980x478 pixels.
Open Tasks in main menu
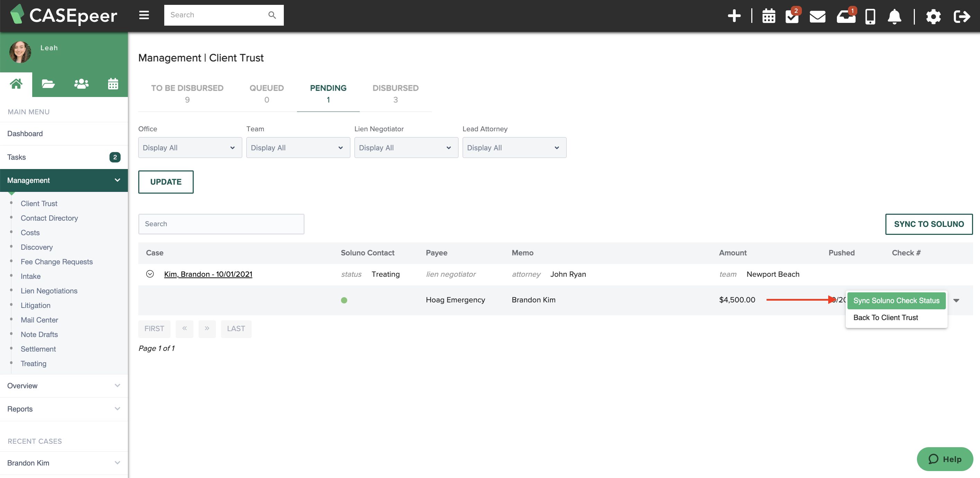click(x=64, y=157)
